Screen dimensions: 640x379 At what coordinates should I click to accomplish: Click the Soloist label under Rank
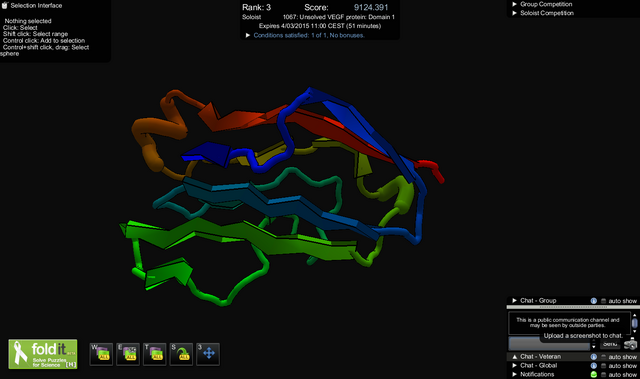[251, 17]
